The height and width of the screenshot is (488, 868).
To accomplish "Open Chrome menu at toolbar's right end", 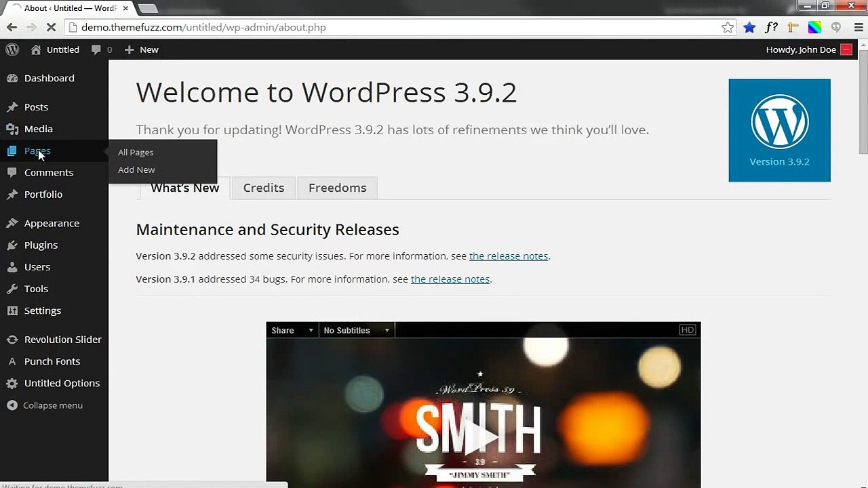I will (858, 27).
